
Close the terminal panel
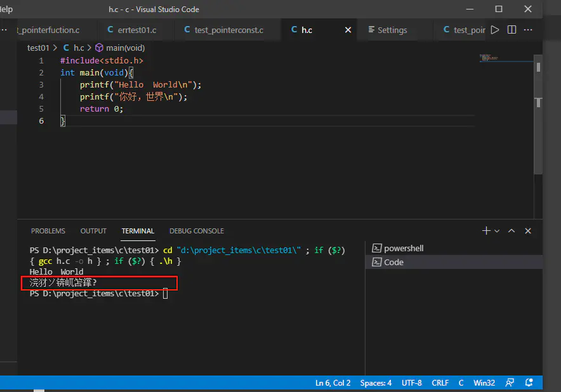528,231
